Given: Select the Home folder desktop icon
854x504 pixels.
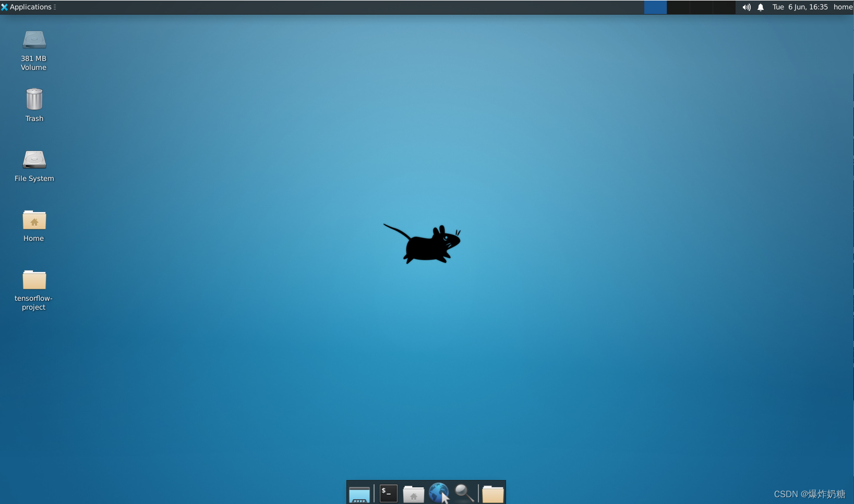Looking at the screenshot, I should tap(34, 220).
